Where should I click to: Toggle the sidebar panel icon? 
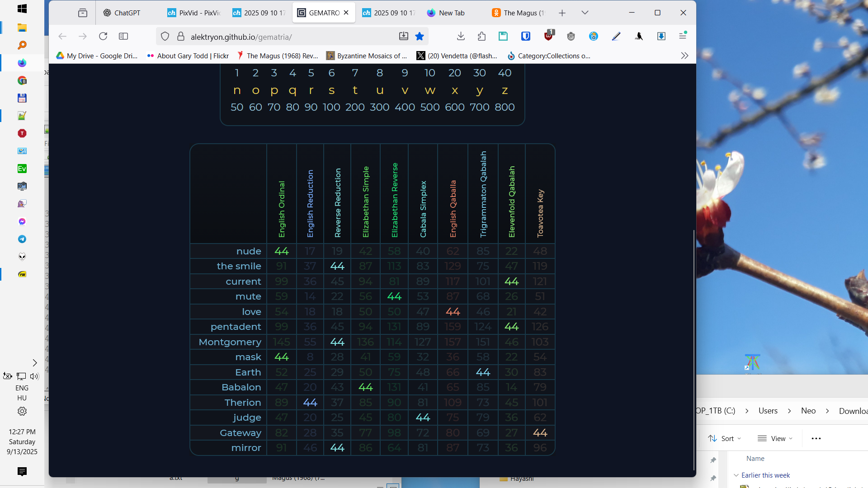click(x=123, y=36)
